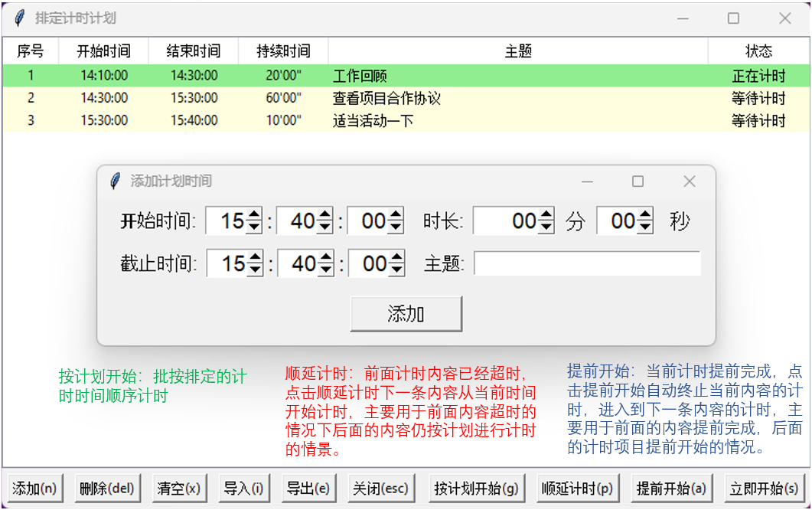Decrease the end time second spinner

pyautogui.click(x=396, y=270)
